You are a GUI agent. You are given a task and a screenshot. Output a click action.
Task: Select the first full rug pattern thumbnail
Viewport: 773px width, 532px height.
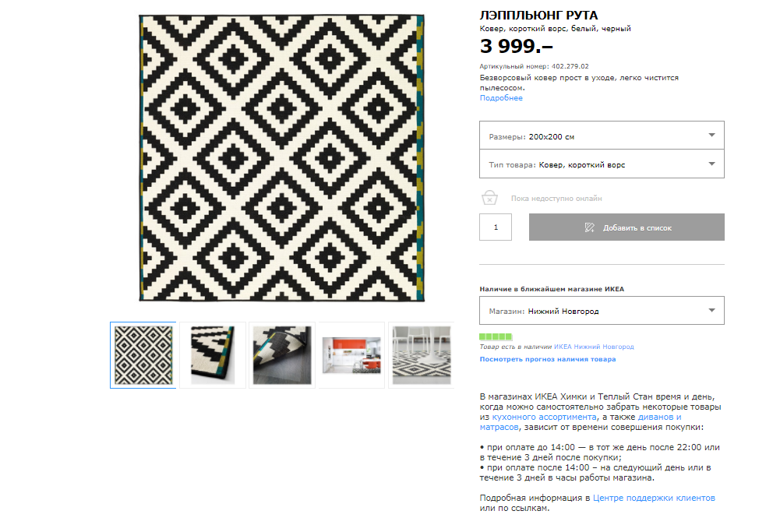point(143,355)
